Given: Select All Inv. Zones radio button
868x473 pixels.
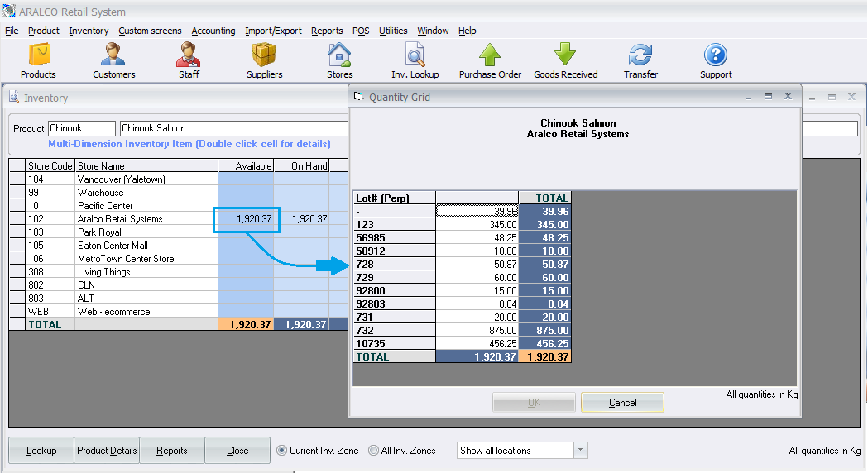Looking at the screenshot, I should 374,451.
